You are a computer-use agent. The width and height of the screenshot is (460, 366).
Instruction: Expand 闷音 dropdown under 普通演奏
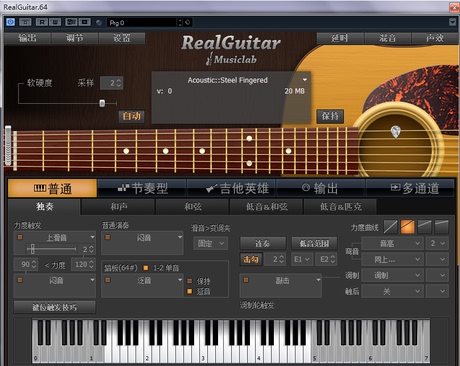tap(180, 237)
